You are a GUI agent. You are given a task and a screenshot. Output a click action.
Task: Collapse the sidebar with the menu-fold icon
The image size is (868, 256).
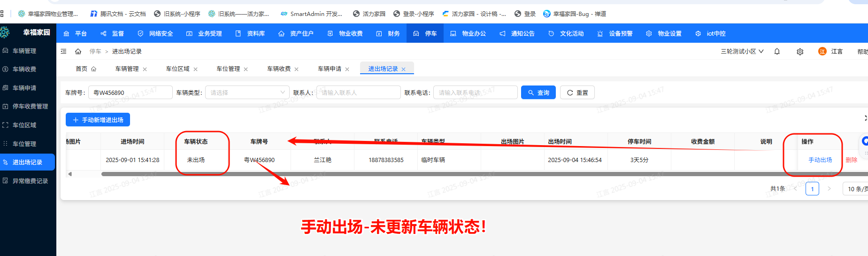point(64,51)
